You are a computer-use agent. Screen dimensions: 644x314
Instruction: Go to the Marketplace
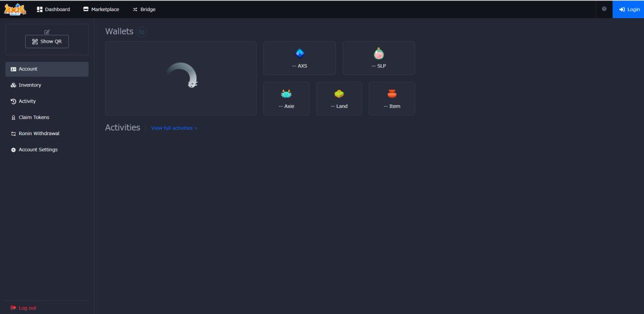tap(101, 9)
